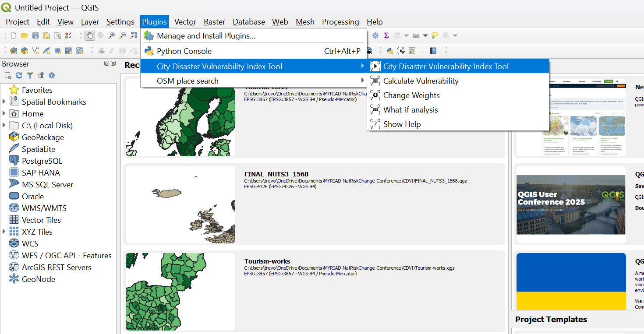
Task: Click the Collapse All icon in Browser
Action: pos(41,75)
